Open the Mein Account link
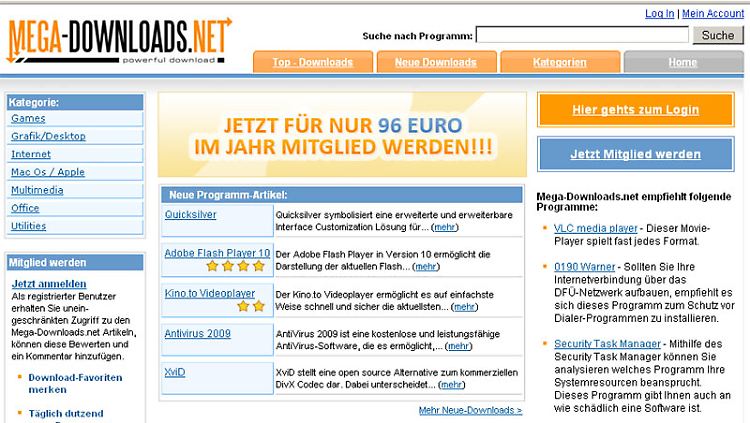Image resolution: width=750 pixels, height=423 pixels. [713, 13]
